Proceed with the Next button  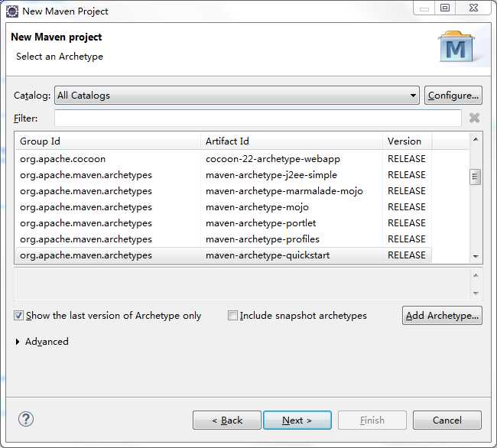tap(297, 420)
